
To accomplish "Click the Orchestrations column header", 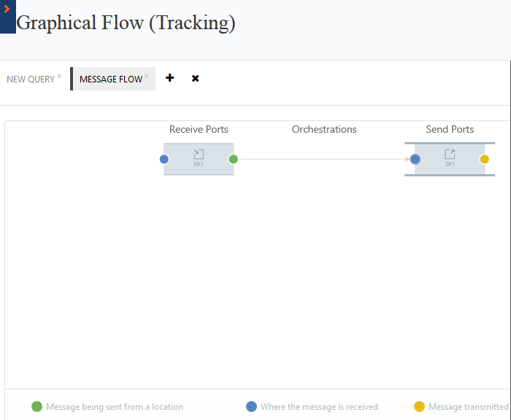I will coord(324,129).
